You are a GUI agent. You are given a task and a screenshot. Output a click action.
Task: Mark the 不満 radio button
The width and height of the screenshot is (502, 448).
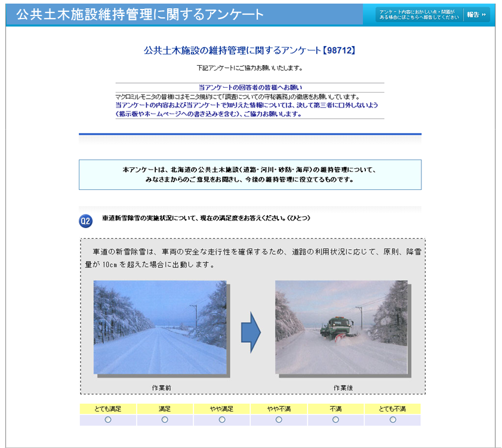click(335, 420)
